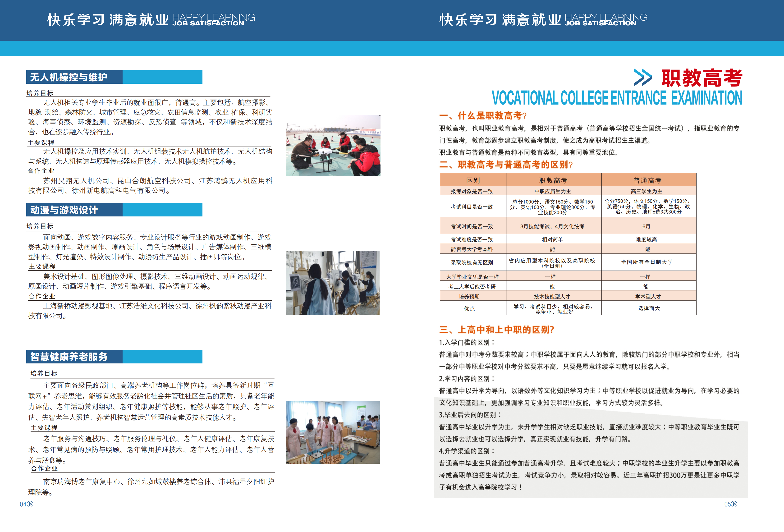
Task: Select the 动漫与游戏设计 section heading
Action: tap(64, 210)
